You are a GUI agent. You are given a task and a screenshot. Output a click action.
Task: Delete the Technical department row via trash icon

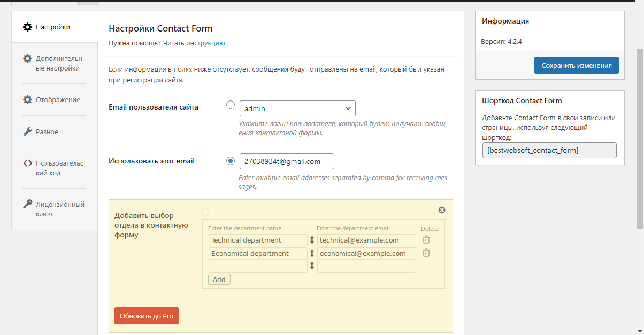coord(426,240)
